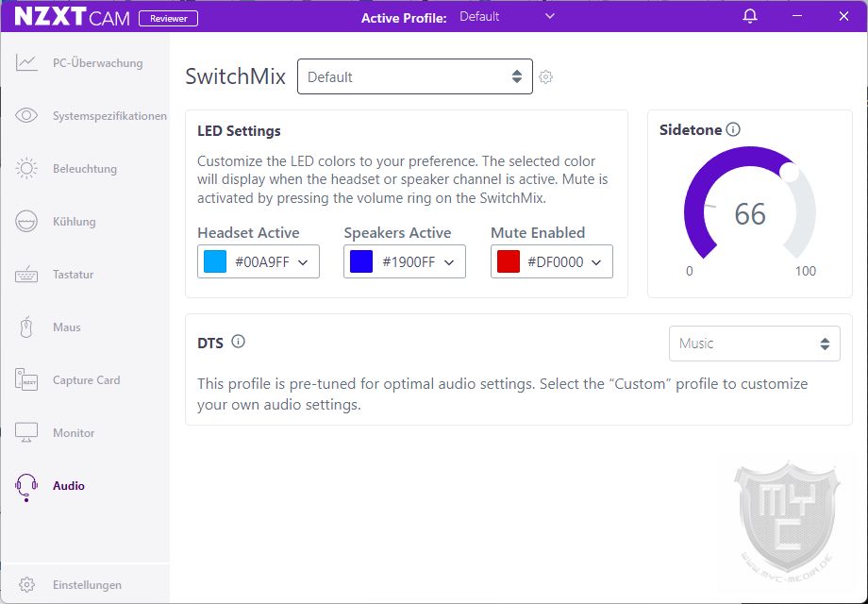Click the Tastatur keyboard icon

pos(26,274)
